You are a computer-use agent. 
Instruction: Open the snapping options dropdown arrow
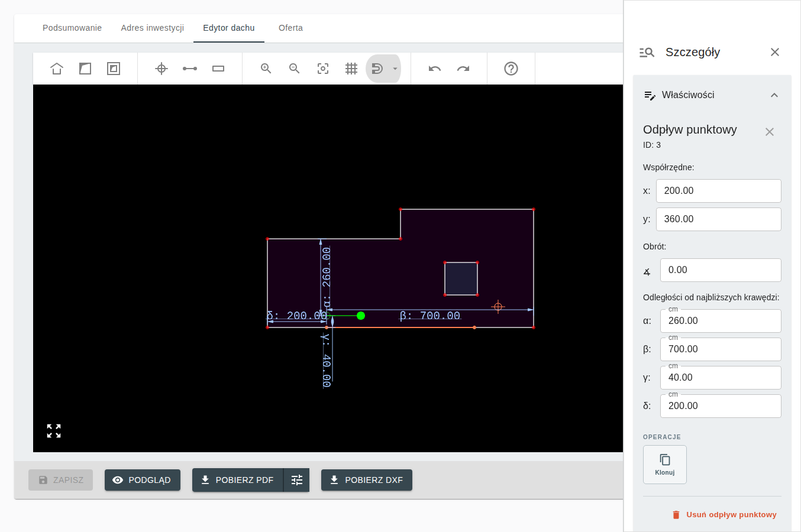395,69
